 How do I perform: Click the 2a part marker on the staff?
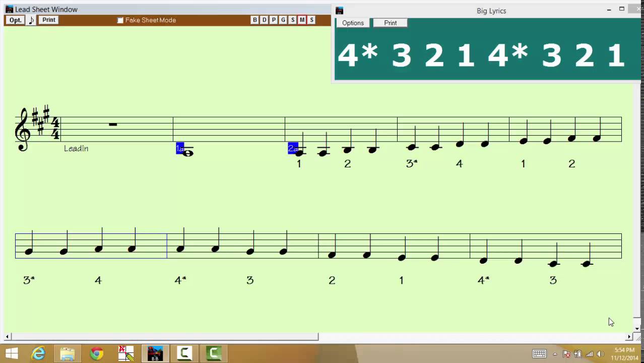pos(293,148)
